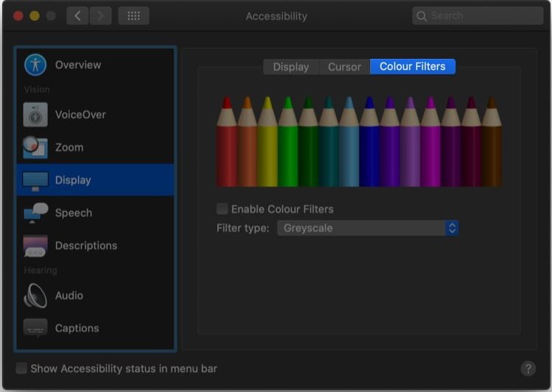Image resolution: width=552 pixels, height=392 pixels.
Task: Click the blue arrows on Filter type popup
Action: pos(452,228)
